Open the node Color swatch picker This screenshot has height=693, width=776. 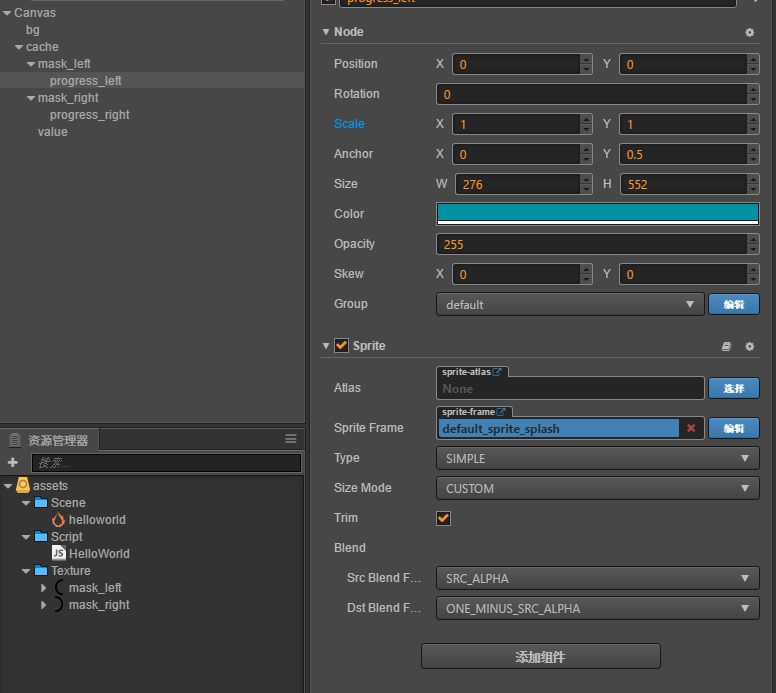tap(597, 214)
